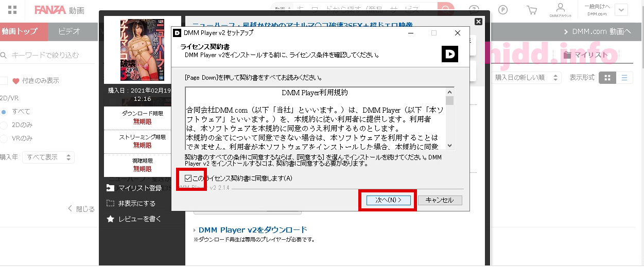Screen dimensions: 644x267
Task: Click the installer title bar DMM icon
Action: click(x=177, y=33)
